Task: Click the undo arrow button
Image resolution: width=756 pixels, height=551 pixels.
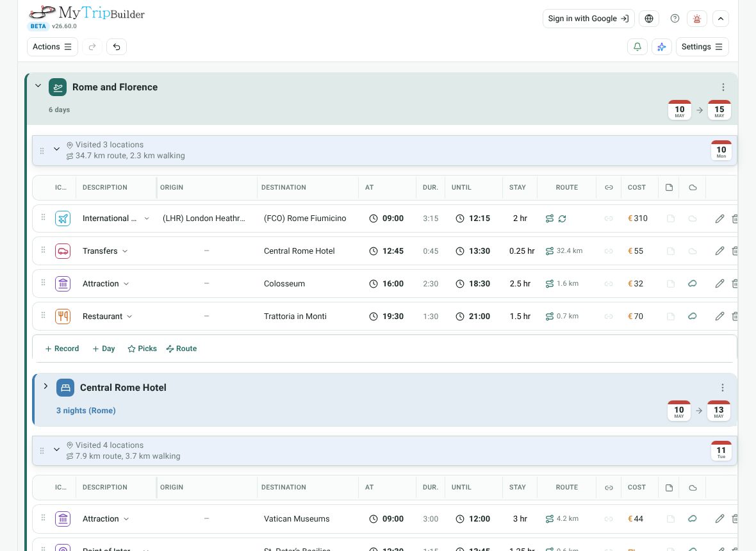Action: [x=116, y=47]
